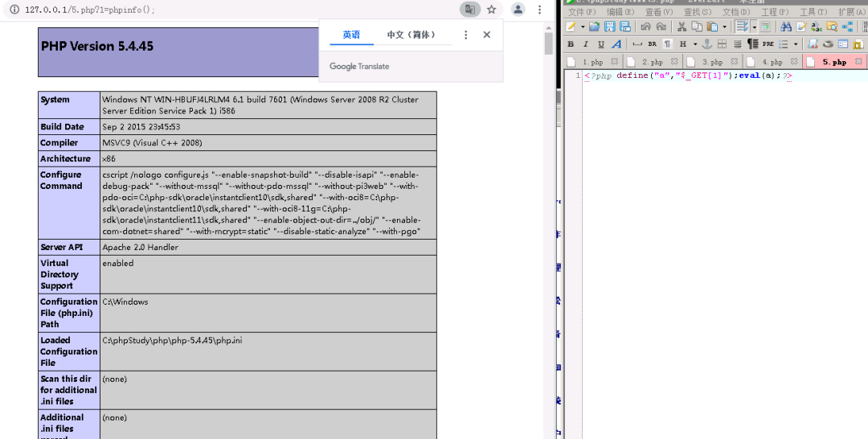Click the Find binoculars icon
The image size is (868, 439).
coord(786,27)
